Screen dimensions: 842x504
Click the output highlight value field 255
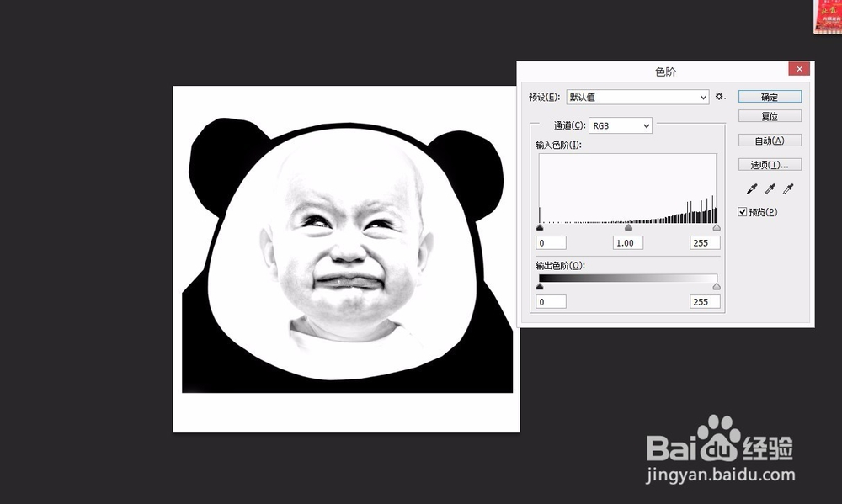click(x=705, y=302)
